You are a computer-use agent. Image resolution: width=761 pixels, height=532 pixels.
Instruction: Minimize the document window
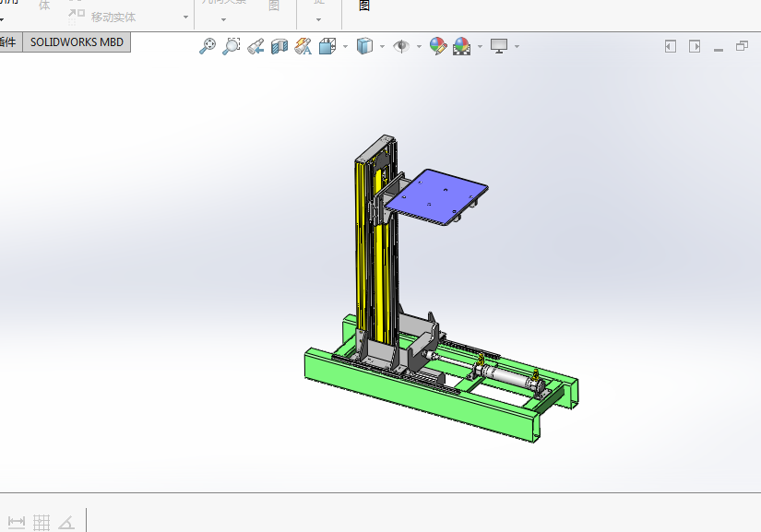point(719,49)
